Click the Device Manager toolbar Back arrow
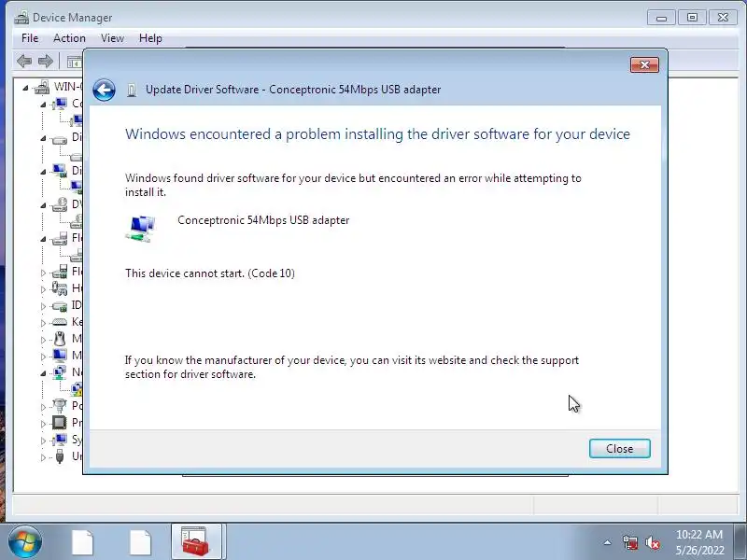The image size is (747, 560). click(24, 61)
